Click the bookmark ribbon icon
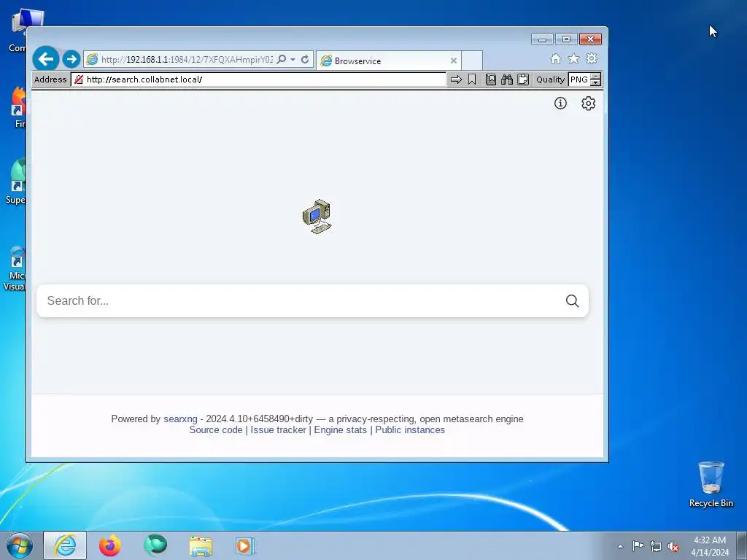 click(472, 79)
